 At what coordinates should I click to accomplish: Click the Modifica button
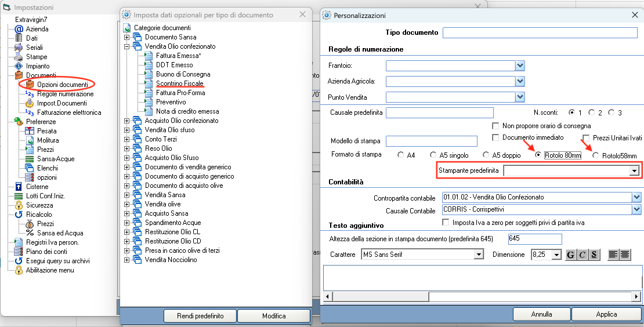coord(274,316)
